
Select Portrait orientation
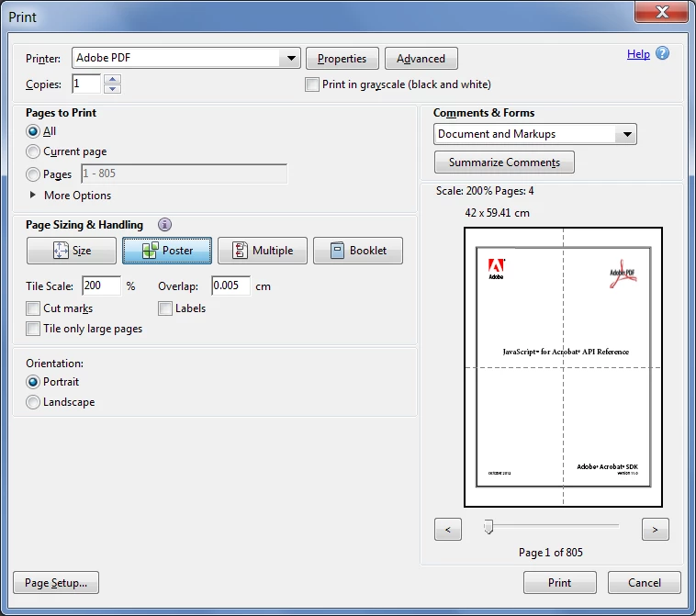coord(33,382)
